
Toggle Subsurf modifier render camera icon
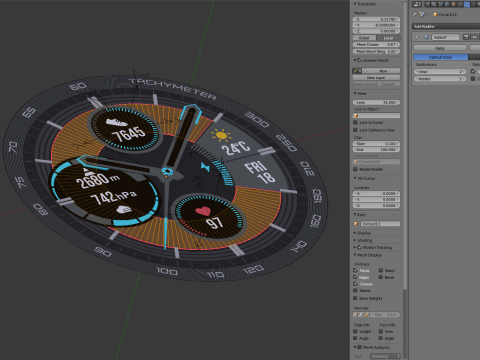pyautogui.click(x=466, y=37)
